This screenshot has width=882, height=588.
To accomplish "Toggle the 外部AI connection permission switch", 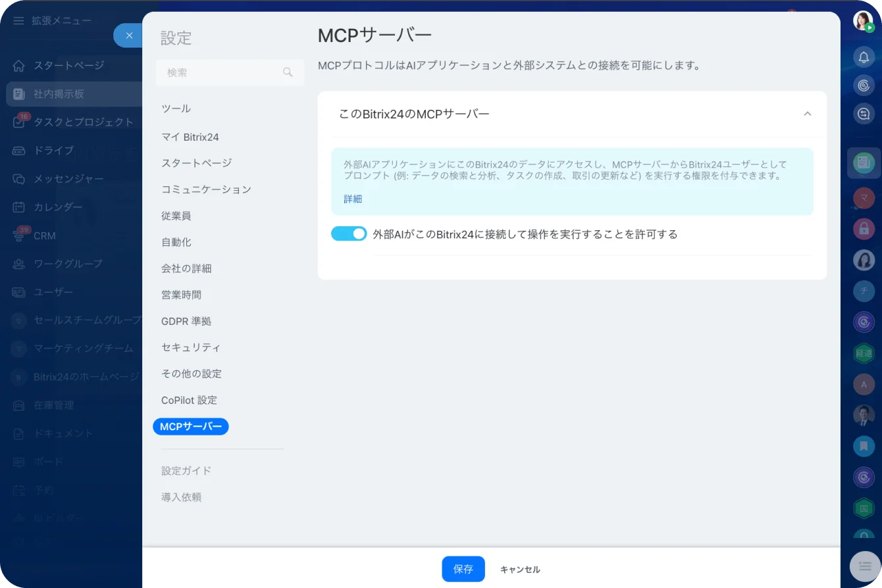I will (x=349, y=233).
